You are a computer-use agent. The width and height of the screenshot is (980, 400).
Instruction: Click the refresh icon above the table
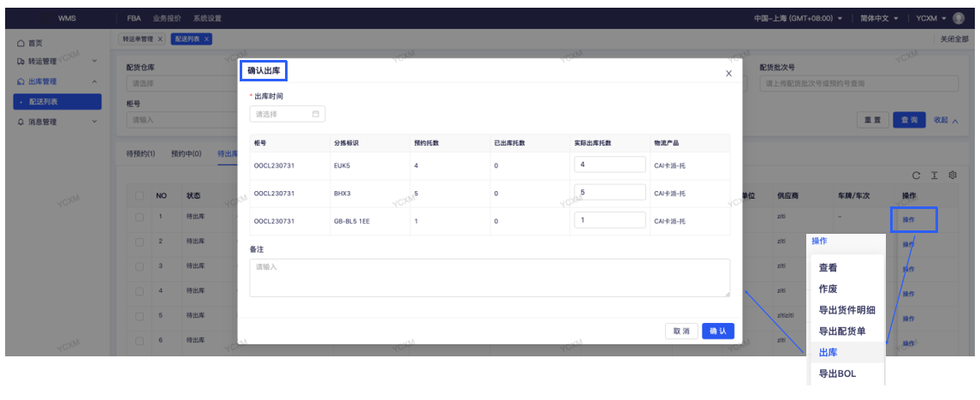pyautogui.click(x=917, y=175)
